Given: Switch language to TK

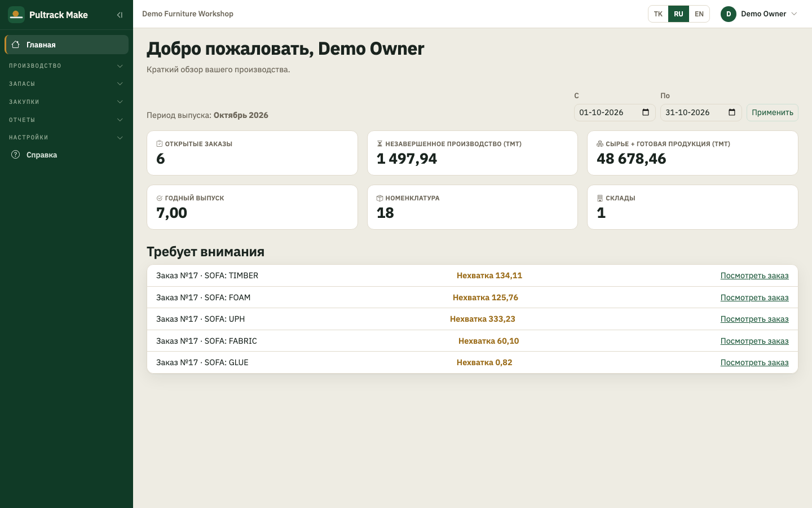Looking at the screenshot, I should coord(658,14).
